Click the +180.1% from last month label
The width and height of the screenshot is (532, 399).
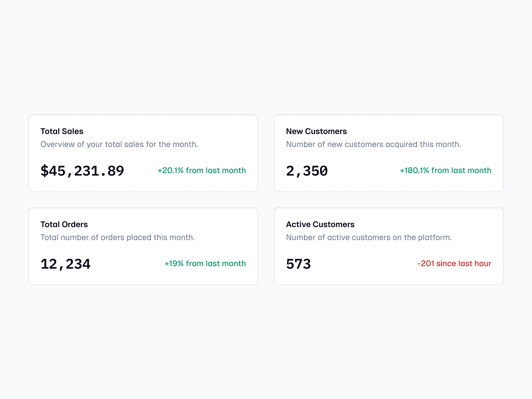point(445,170)
